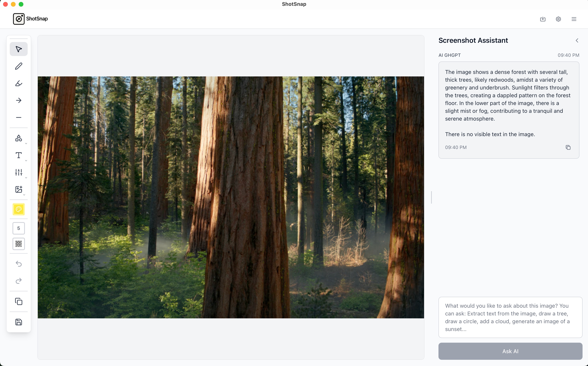Pick the arrow annotation tool
Screen dimensions: 588x366
point(18,100)
